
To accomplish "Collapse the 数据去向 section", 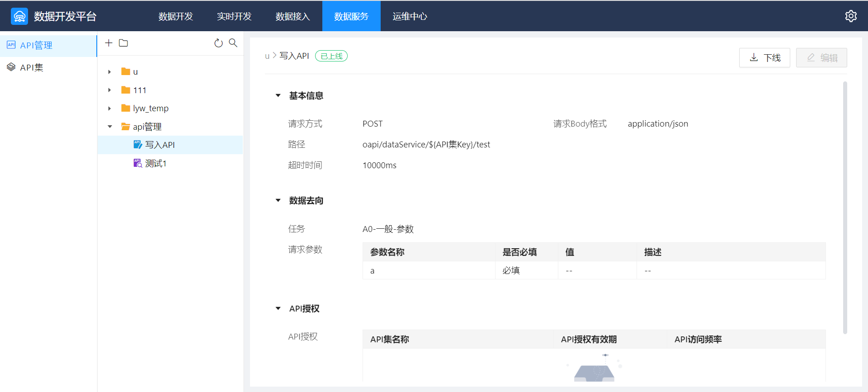I will [x=278, y=200].
